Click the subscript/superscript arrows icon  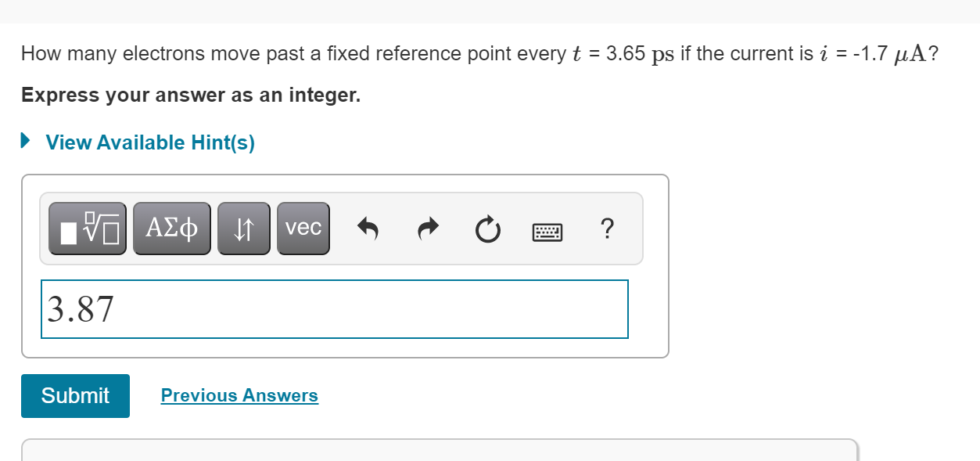click(243, 228)
